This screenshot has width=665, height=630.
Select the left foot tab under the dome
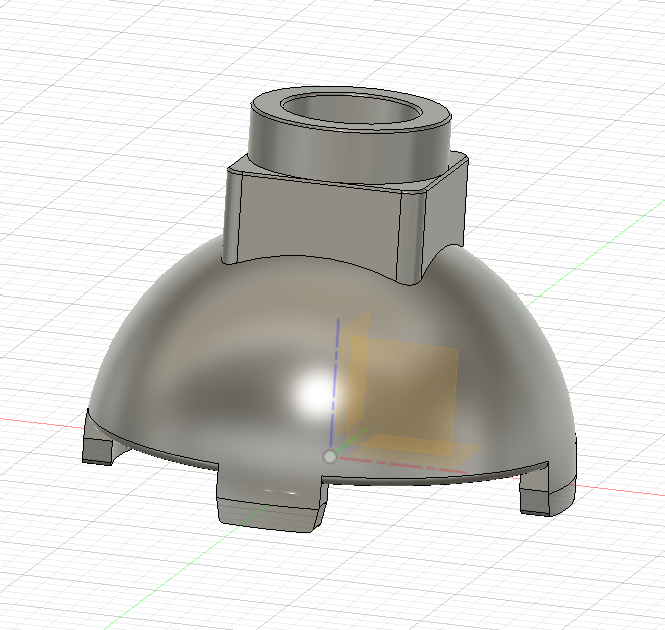click(98, 445)
